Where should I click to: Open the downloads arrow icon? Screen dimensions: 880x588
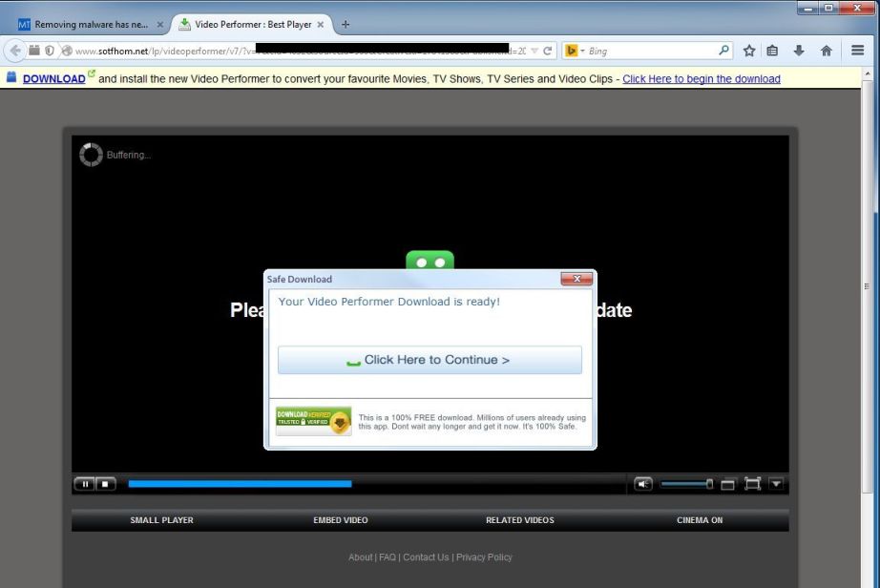[799, 51]
